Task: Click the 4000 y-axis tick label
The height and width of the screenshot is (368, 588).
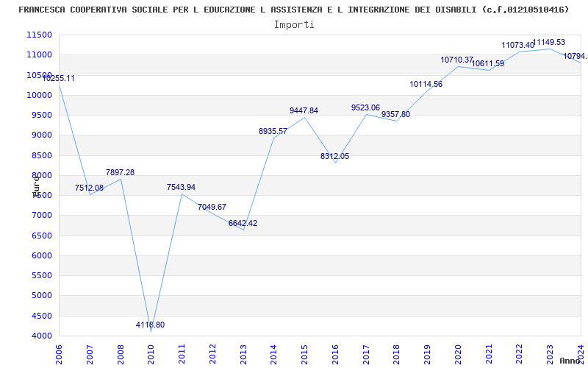Action: [41, 336]
